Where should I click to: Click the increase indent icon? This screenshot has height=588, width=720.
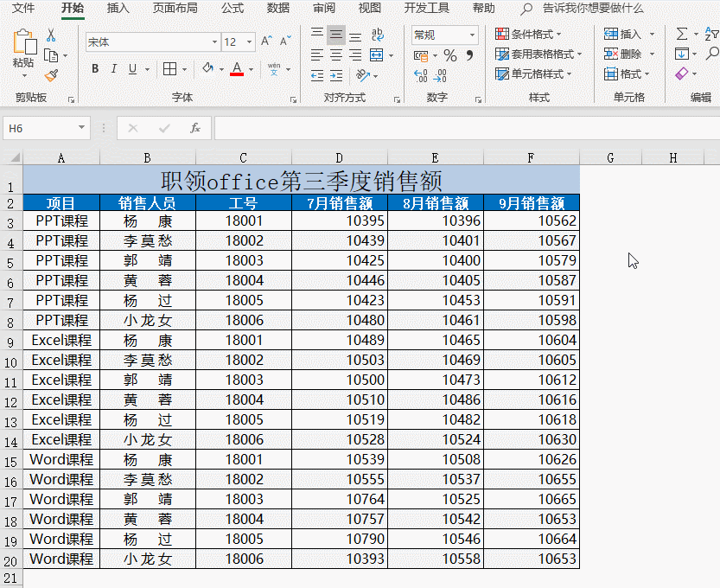(x=336, y=75)
